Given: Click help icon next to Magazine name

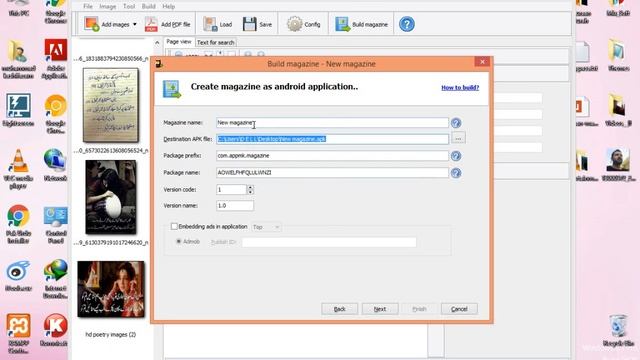Looking at the screenshot, I should click(x=456, y=123).
